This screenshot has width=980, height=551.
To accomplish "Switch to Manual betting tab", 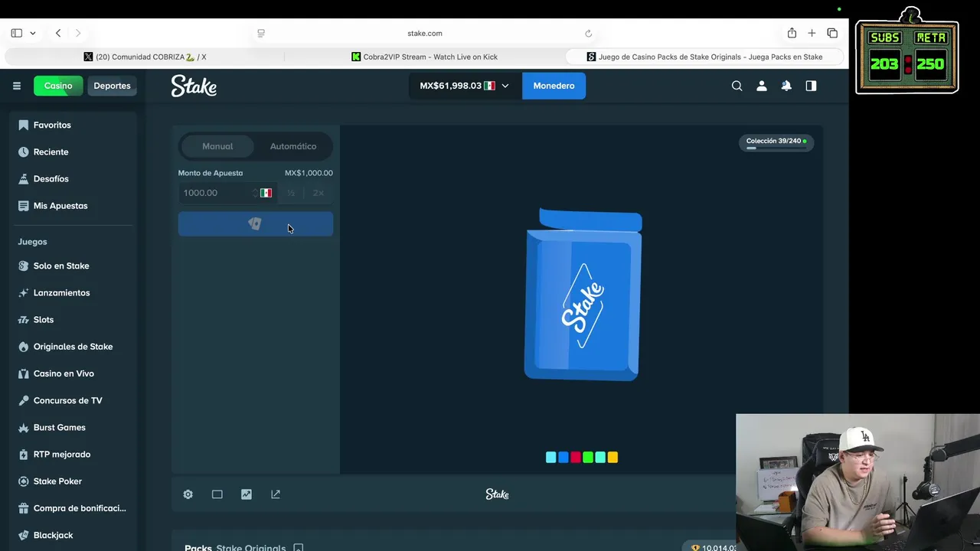I will coord(217,146).
